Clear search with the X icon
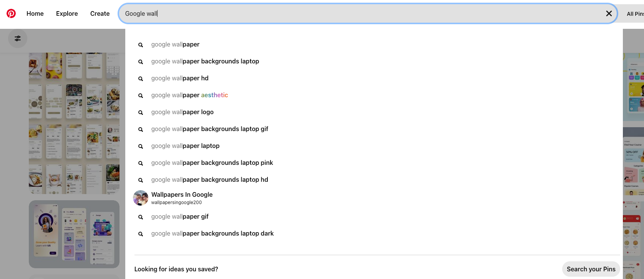Screen dimensions: 644x279 tap(609, 13)
